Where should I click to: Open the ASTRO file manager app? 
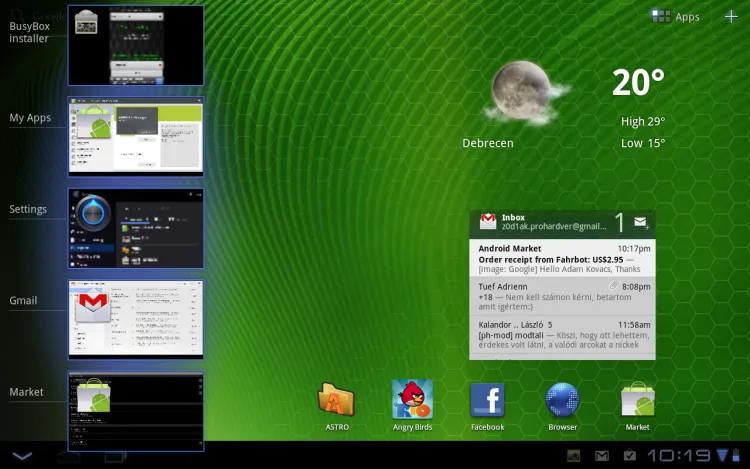tap(336, 401)
